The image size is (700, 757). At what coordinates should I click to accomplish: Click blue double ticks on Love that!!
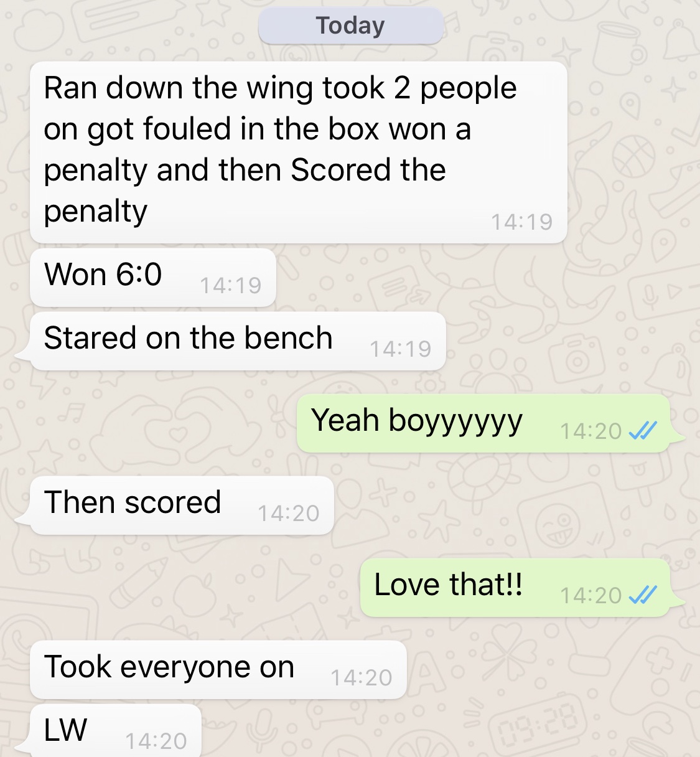(643, 595)
